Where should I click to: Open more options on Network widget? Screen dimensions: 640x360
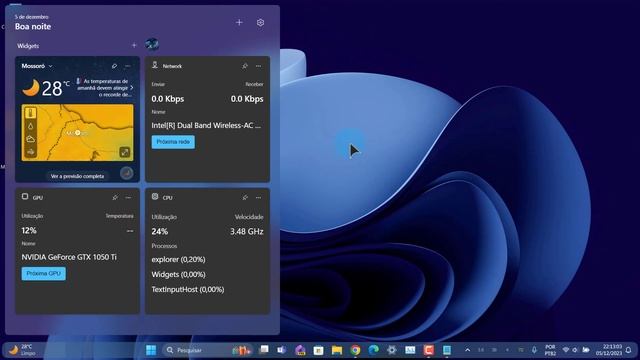tap(258, 66)
